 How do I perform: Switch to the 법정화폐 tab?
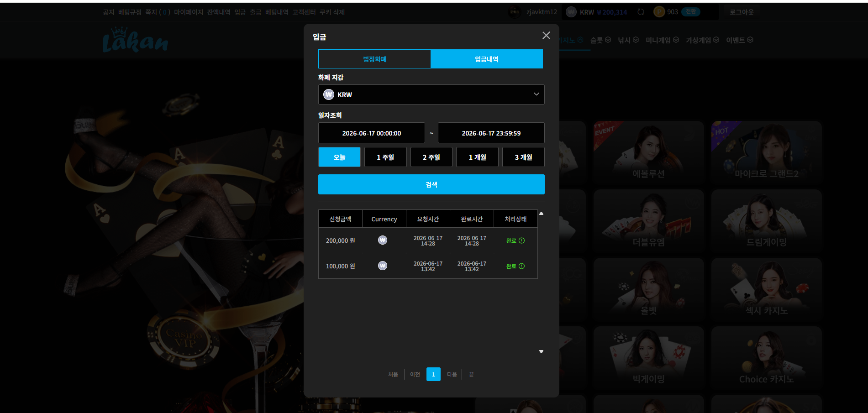(374, 59)
